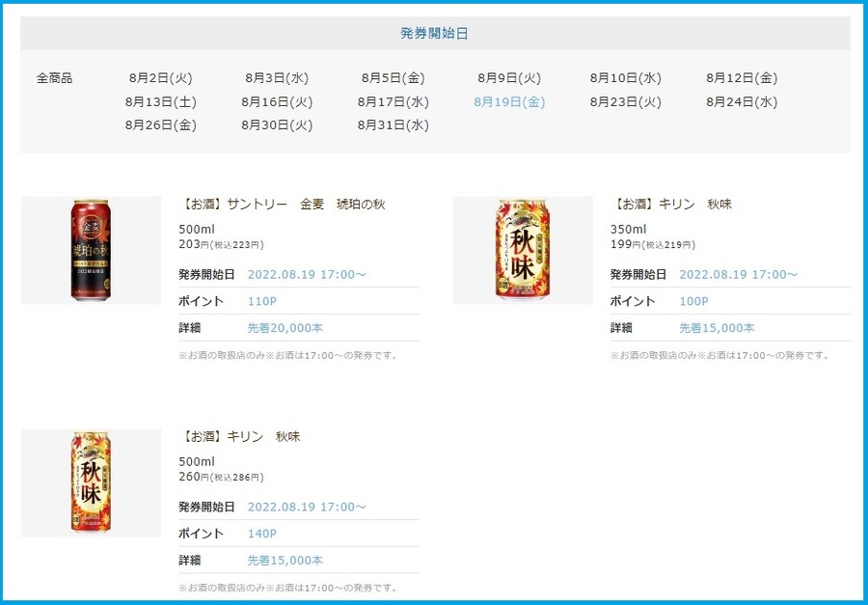Click the 260円(税込286円) price
The width and height of the screenshot is (868, 605).
click(x=222, y=477)
